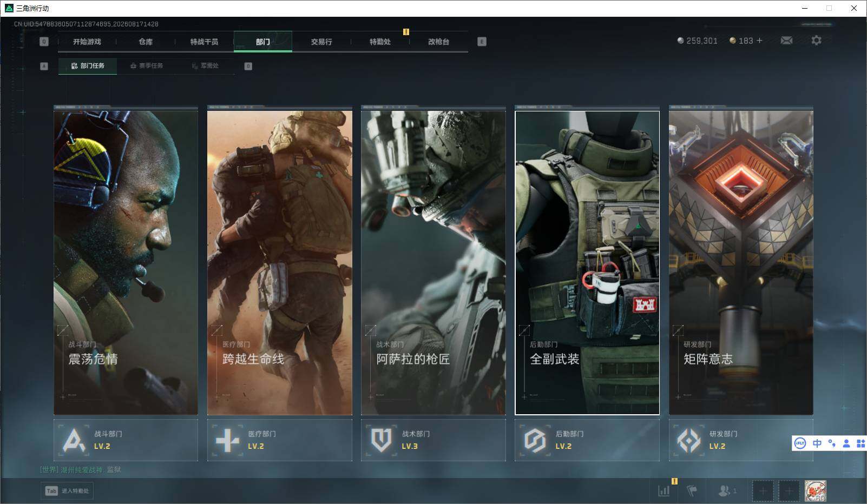
Task: Click the gold coin icon beside 183
Action: 733,41
